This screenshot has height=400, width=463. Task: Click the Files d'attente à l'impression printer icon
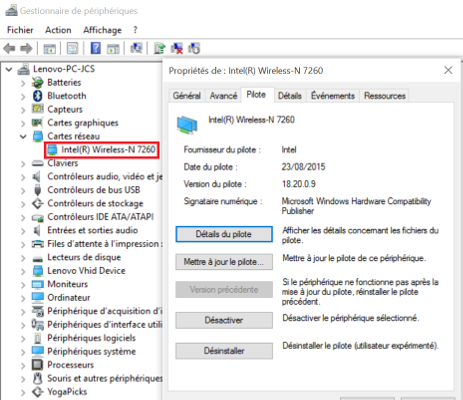tap(38, 244)
